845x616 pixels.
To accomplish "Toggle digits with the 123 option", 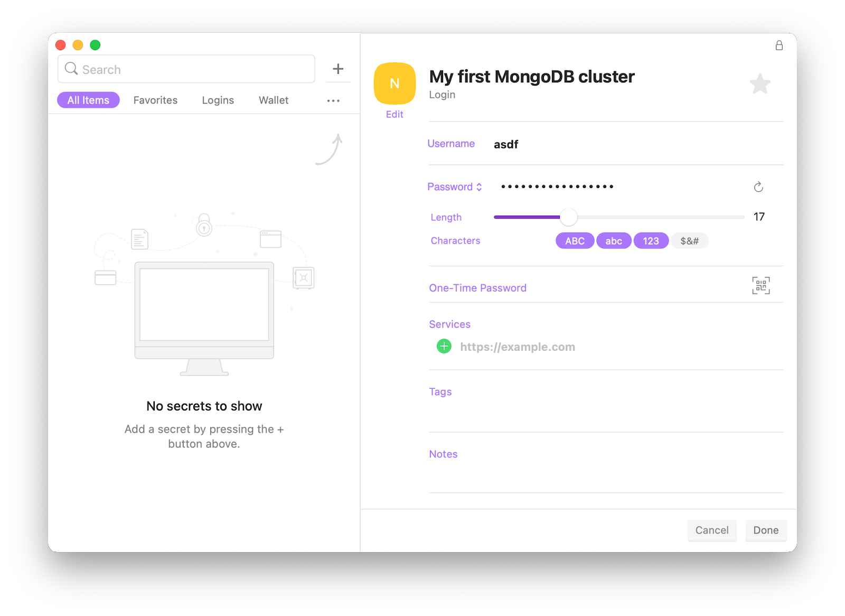I will click(x=651, y=240).
